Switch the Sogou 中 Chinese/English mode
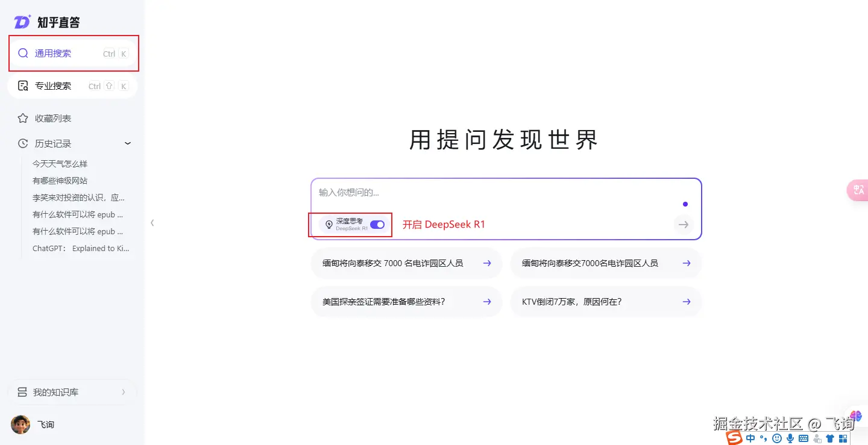The height and width of the screenshot is (445, 868). (750, 438)
